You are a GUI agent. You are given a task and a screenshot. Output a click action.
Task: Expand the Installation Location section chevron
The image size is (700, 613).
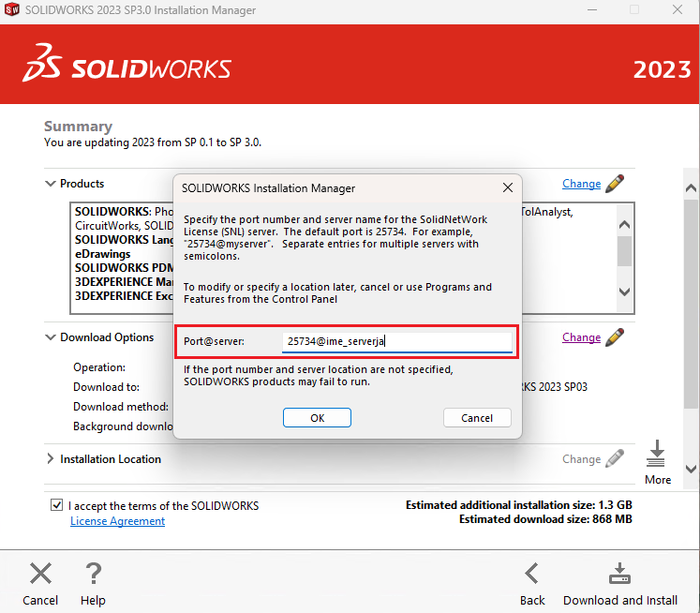(51, 458)
